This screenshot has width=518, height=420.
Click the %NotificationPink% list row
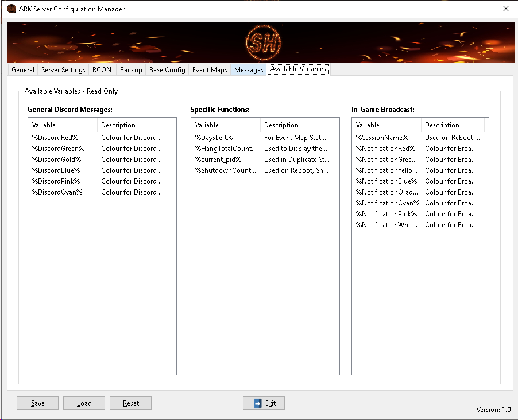[x=386, y=214]
